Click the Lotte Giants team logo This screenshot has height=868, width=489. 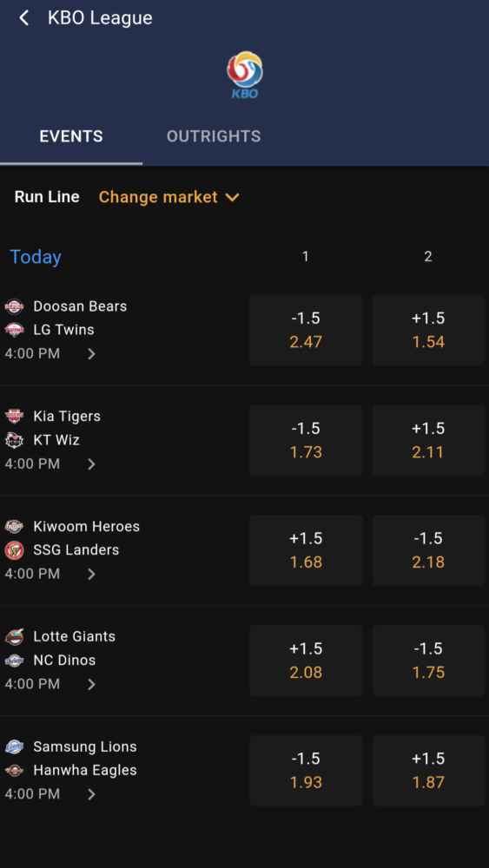click(x=14, y=636)
